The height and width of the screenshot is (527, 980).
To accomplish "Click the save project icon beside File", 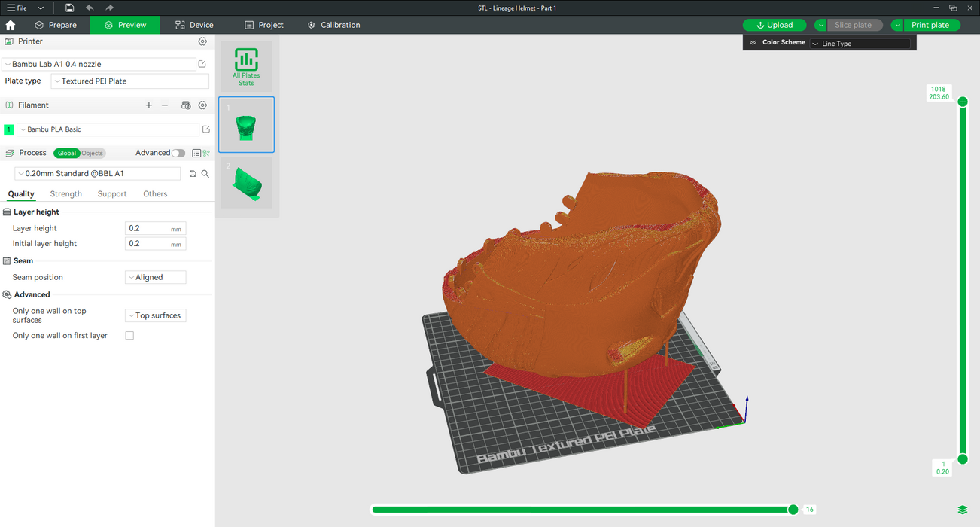I will (69, 8).
